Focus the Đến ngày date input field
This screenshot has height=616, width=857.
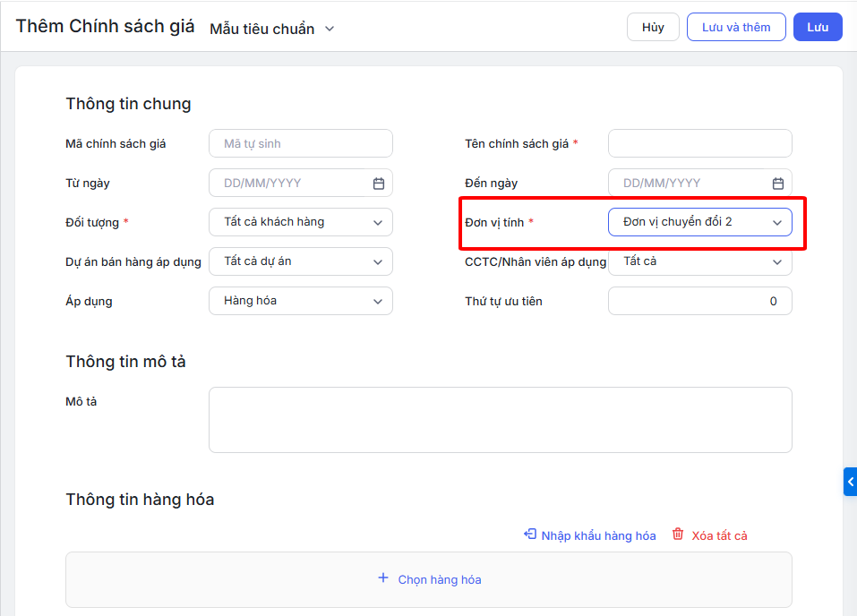(700, 183)
